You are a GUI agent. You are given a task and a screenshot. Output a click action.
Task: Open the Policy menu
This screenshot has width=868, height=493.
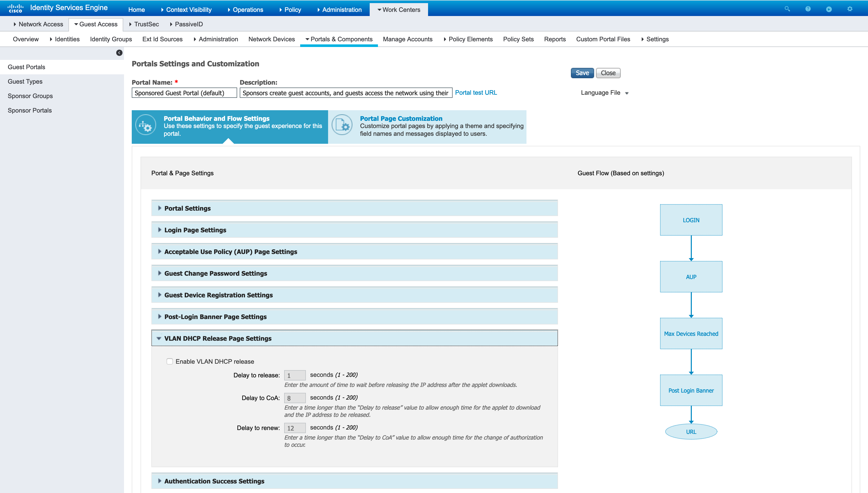pyautogui.click(x=290, y=10)
